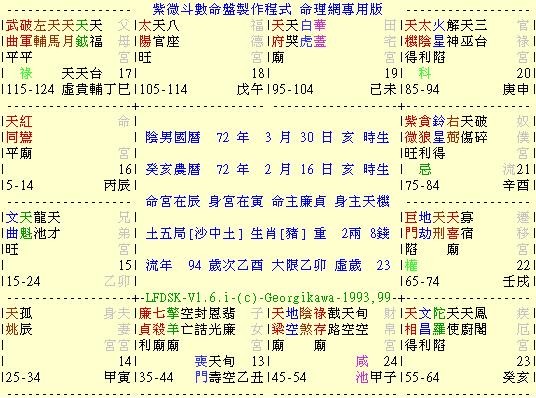Click the blue 文曲 star
This screenshot has width=536, height=398.
[12, 225]
